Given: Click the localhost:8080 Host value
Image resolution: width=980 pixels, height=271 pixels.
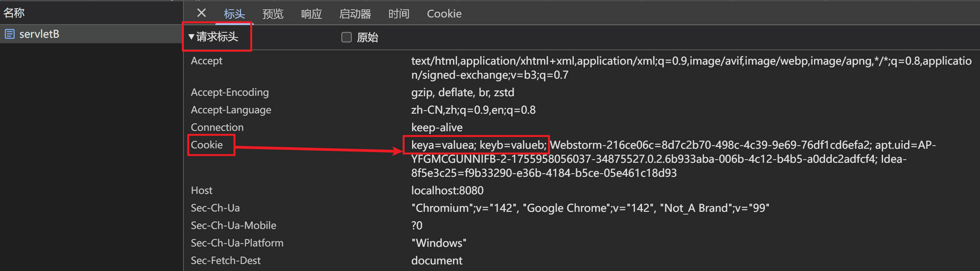Looking at the screenshot, I should 447,190.
